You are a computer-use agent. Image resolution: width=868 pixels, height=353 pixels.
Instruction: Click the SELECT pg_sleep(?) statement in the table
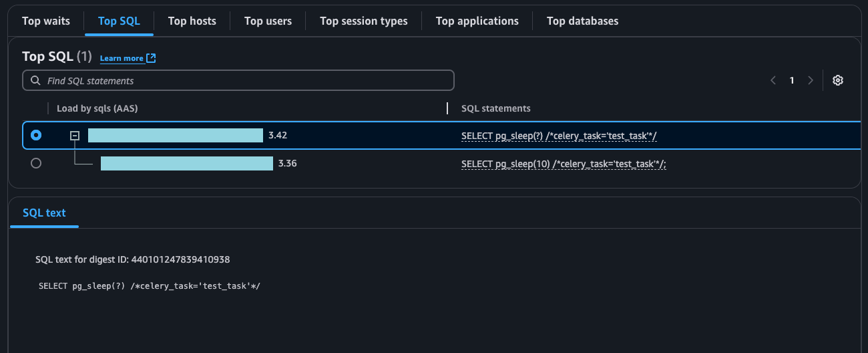tap(560, 136)
